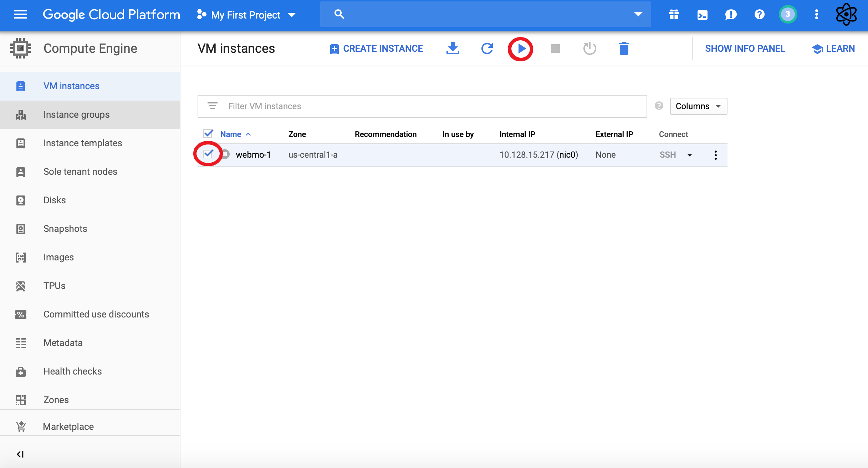868x468 pixels.
Task: Open the vertical dots settings menu in header
Action: [x=817, y=15]
